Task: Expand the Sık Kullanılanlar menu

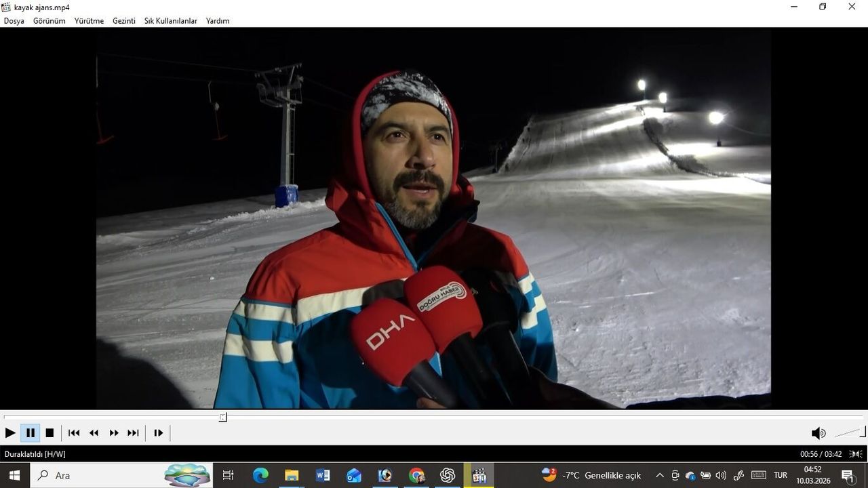Action: pyautogui.click(x=170, y=21)
